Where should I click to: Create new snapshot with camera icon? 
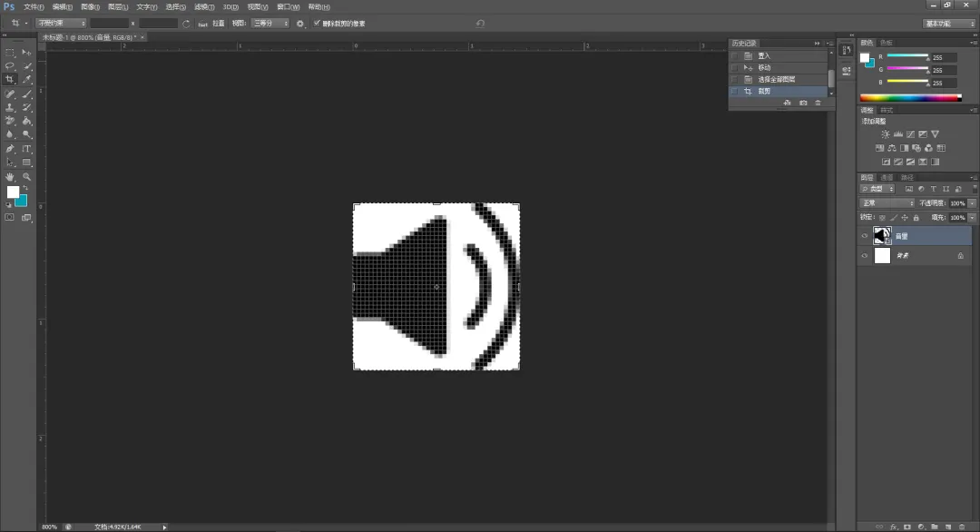coord(803,103)
